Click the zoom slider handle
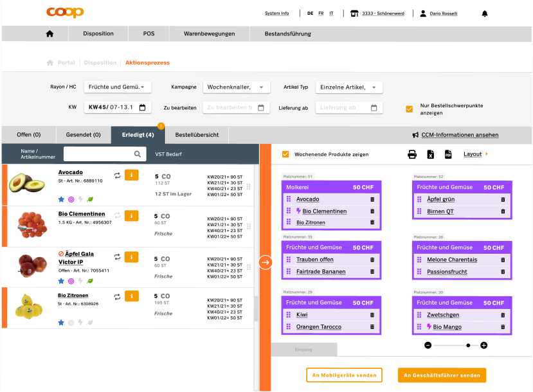This screenshot has height=392, width=533. click(468, 346)
